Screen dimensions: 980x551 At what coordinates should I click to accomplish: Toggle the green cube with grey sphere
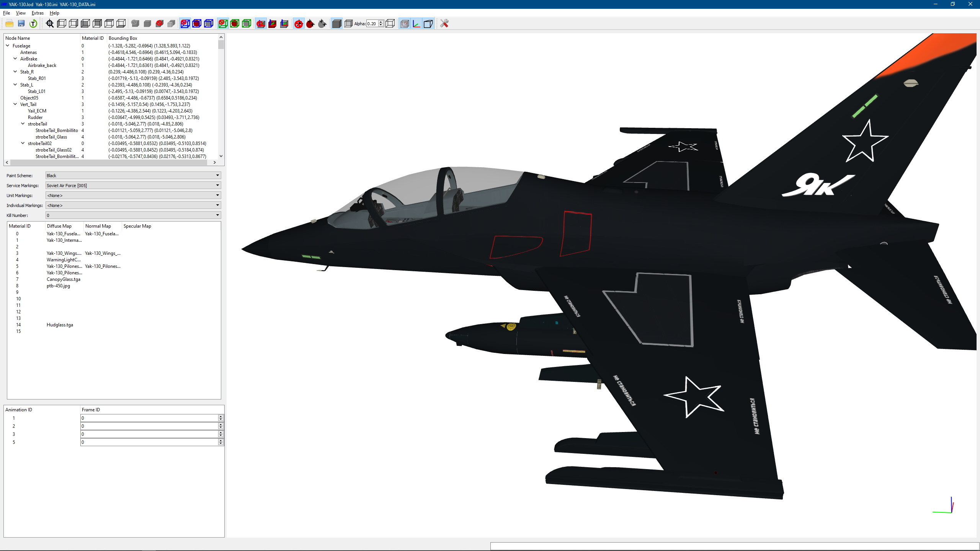coord(247,24)
